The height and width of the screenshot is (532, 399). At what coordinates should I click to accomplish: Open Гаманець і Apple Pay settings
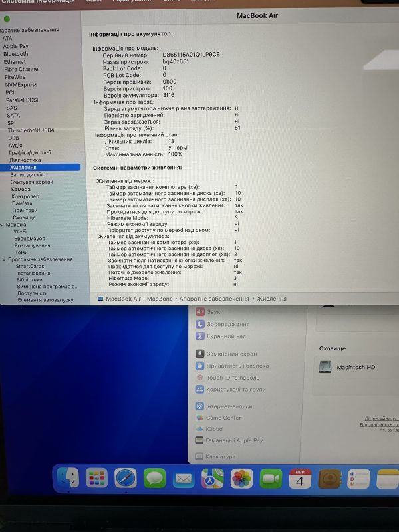(229, 440)
